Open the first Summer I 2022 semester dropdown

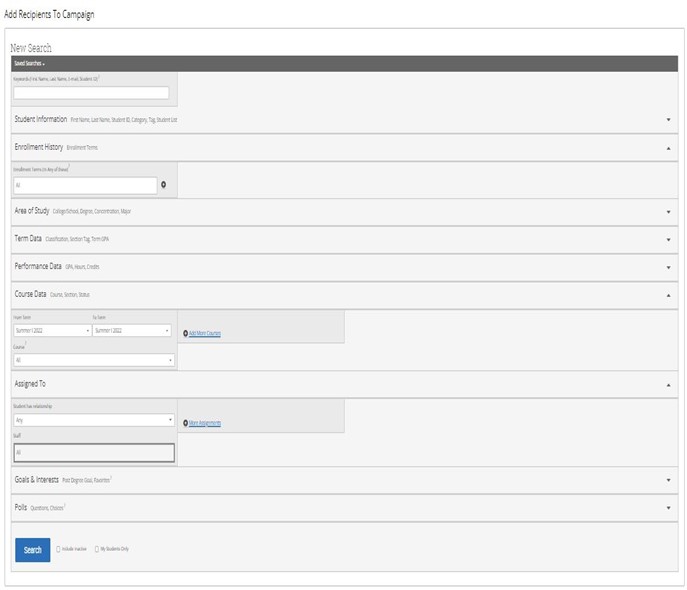(52, 330)
